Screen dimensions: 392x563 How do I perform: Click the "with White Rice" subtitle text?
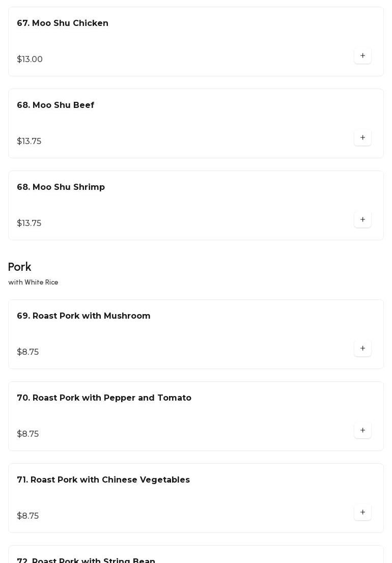click(x=33, y=283)
